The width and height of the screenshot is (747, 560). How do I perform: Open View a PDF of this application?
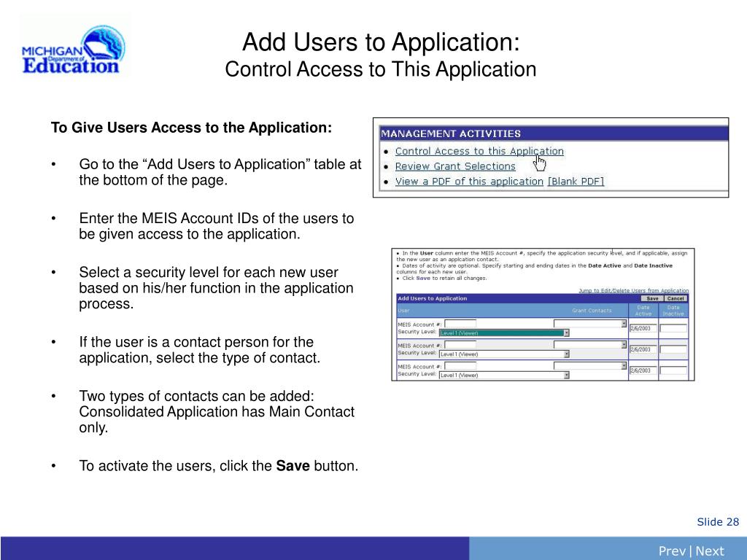pos(469,182)
